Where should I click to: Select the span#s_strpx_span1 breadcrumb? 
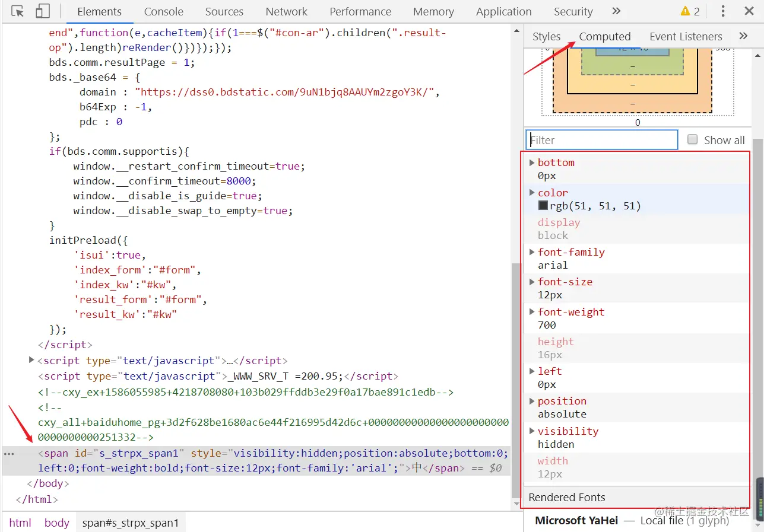(x=131, y=523)
